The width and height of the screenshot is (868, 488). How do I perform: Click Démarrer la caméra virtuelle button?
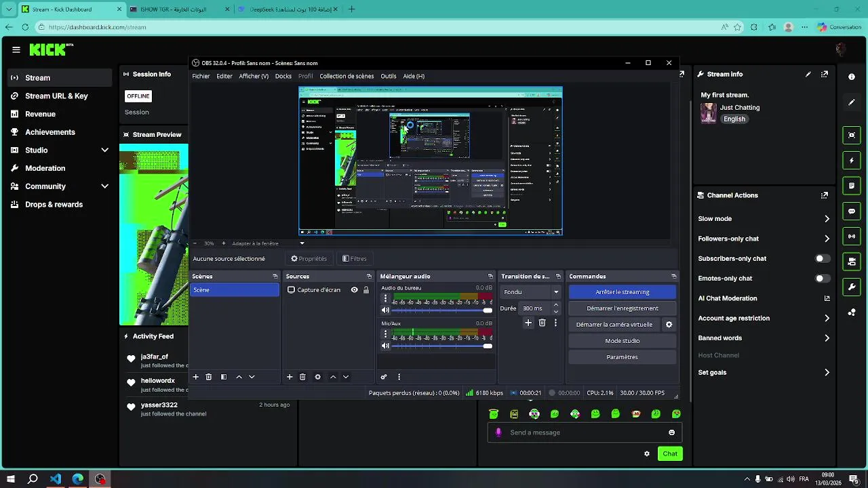pos(614,325)
